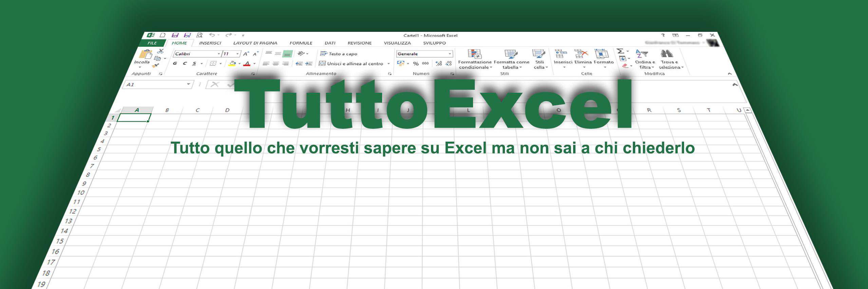This screenshot has height=289, width=868.
Task: Select column D header
Action: (227, 110)
